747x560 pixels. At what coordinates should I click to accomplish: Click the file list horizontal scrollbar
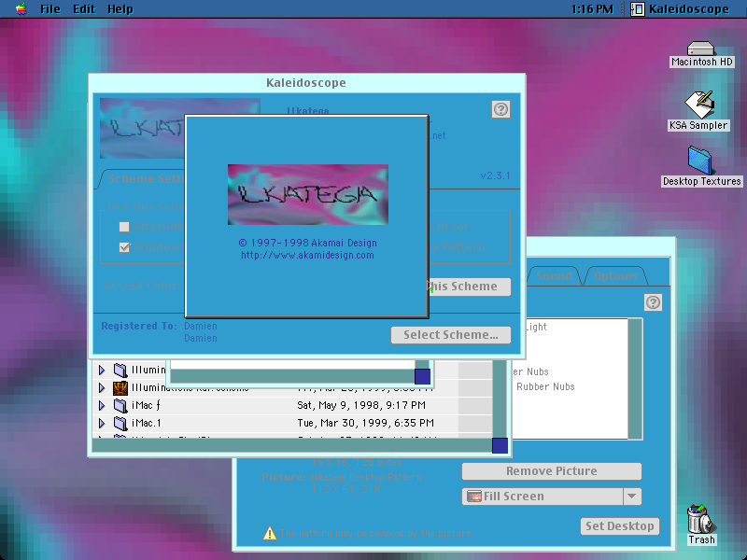pos(292,446)
